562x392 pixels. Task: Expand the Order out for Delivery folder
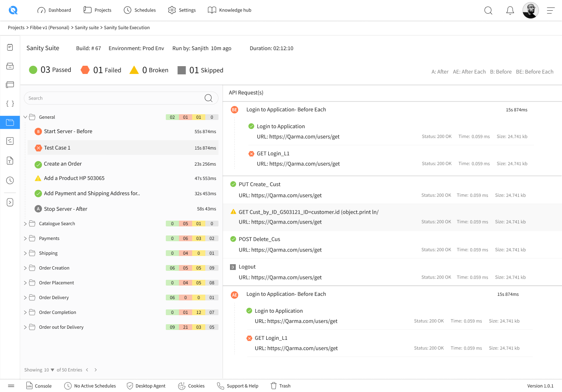pos(25,327)
